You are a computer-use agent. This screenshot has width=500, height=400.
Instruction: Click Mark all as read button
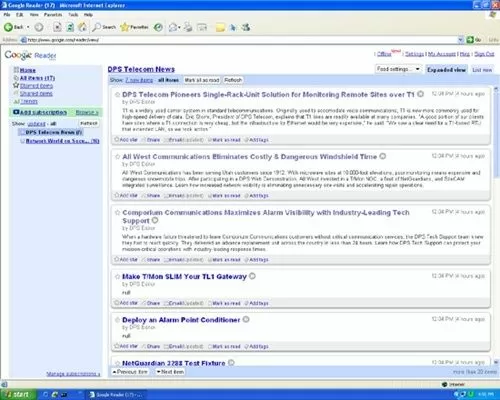tap(202, 80)
